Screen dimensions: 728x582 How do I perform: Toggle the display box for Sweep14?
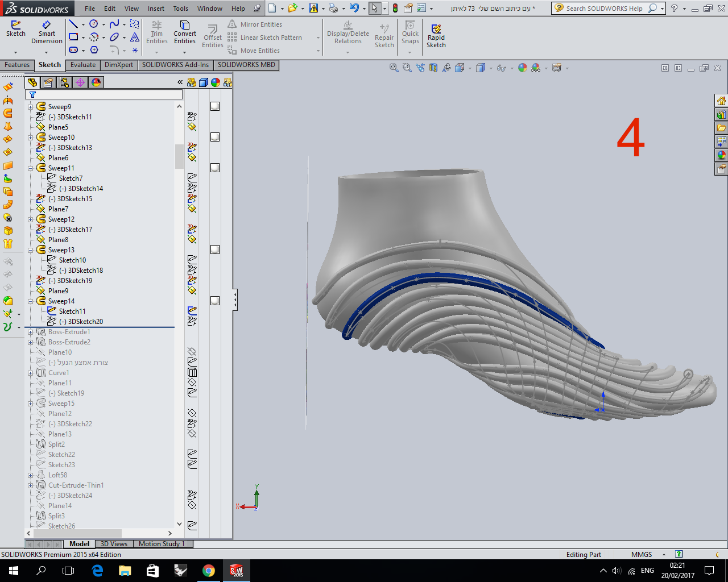(215, 301)
